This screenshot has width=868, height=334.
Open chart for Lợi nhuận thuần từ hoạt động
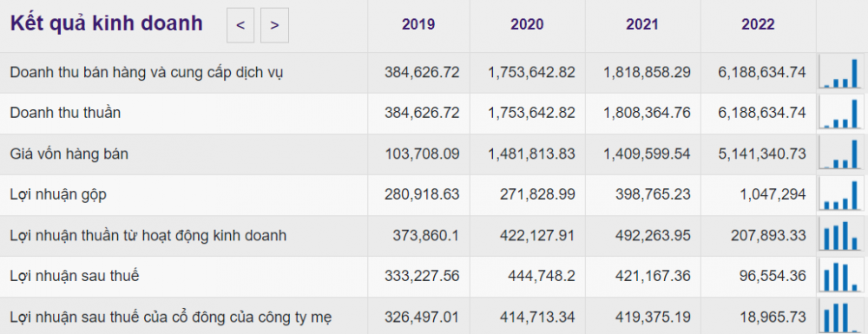point(841,236)
